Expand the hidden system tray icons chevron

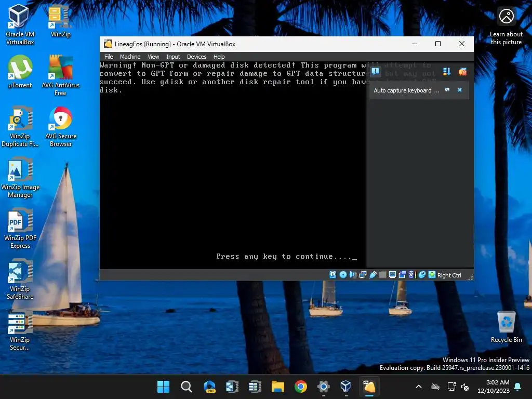(419, 387)
